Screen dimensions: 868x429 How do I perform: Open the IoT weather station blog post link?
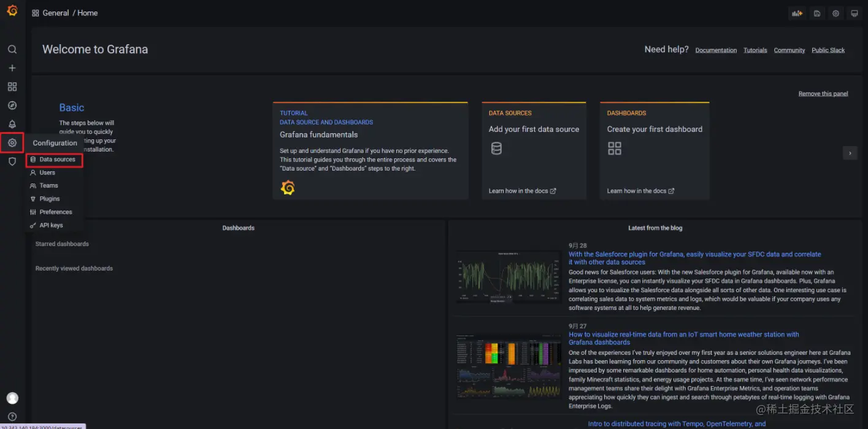684,338
